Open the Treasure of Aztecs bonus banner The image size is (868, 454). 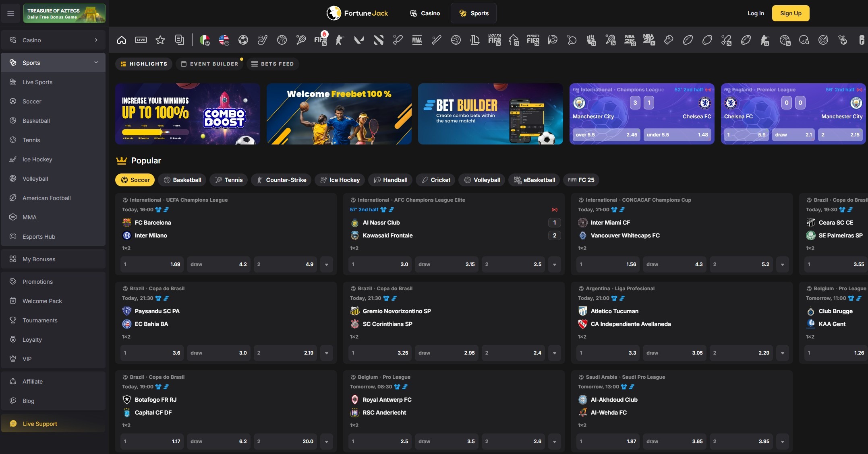pos(64,13)
